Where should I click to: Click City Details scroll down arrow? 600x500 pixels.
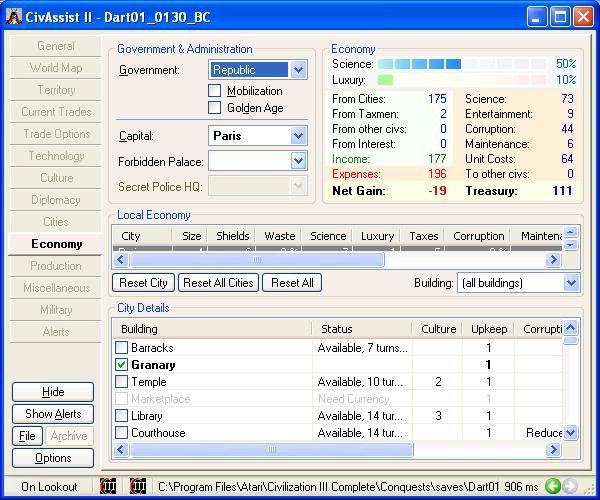[570, 433]
